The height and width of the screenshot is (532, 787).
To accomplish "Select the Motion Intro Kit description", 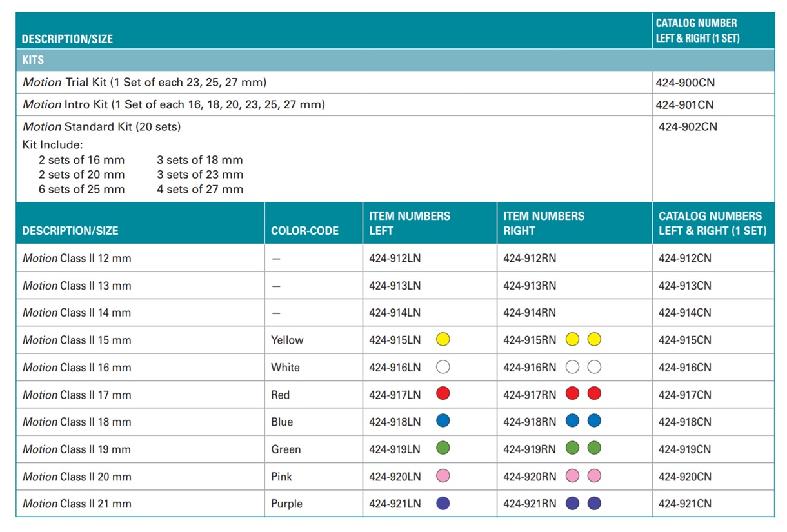I will click(174, 104).
